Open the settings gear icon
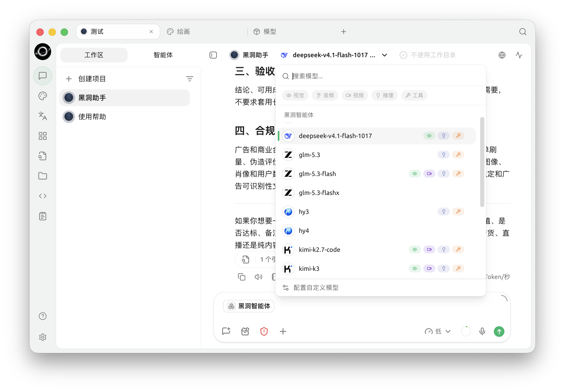The image size is (565, 392). click(43, 337)
